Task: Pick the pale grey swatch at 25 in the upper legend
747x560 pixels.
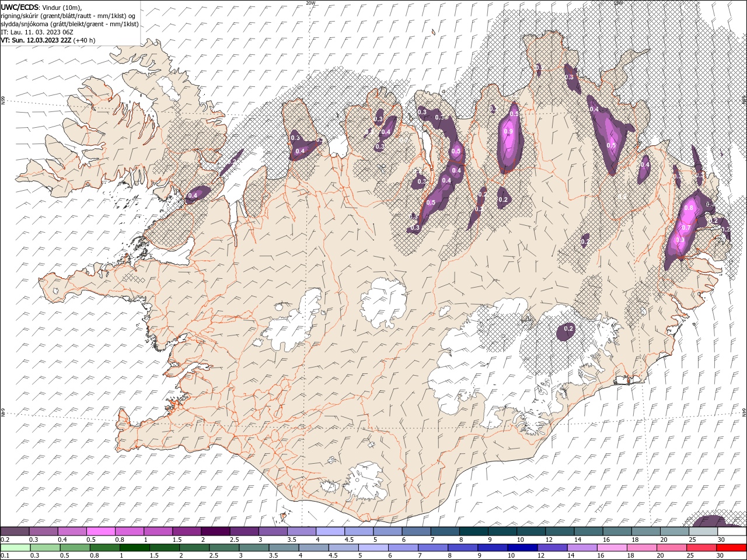Action: click(703, 531)
